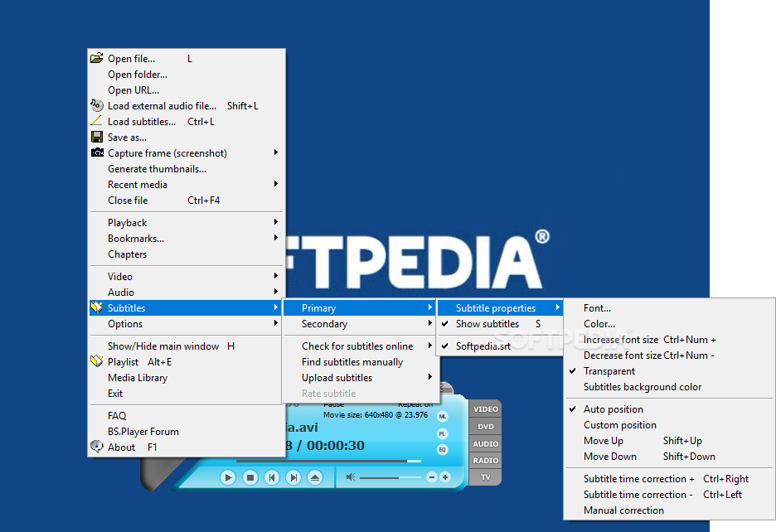Image resolution: width=776 pixels, height=532 pixels.
Task: Click Find subtitles manually
Action: click(x=360, y=362)
